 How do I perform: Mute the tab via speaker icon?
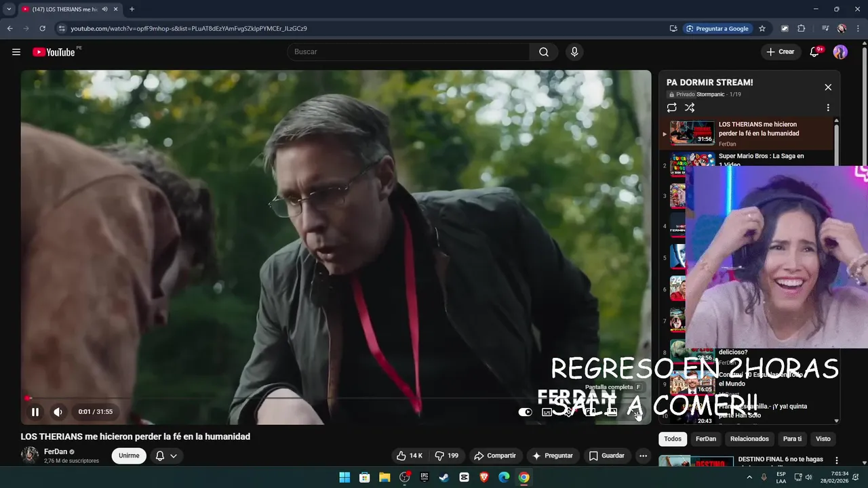point(104,9)
